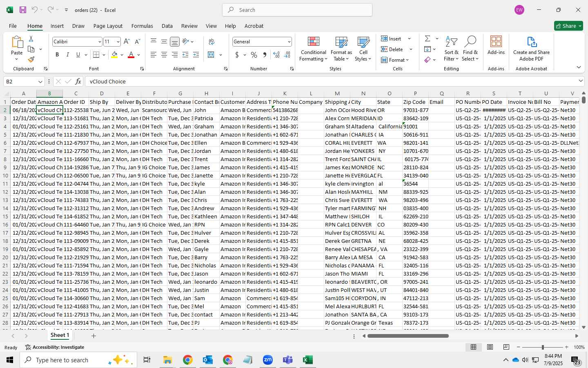Screen dimensions: 588x368
Task: Click Accessibility: Investigate in status bar
Action: [55, 347]
